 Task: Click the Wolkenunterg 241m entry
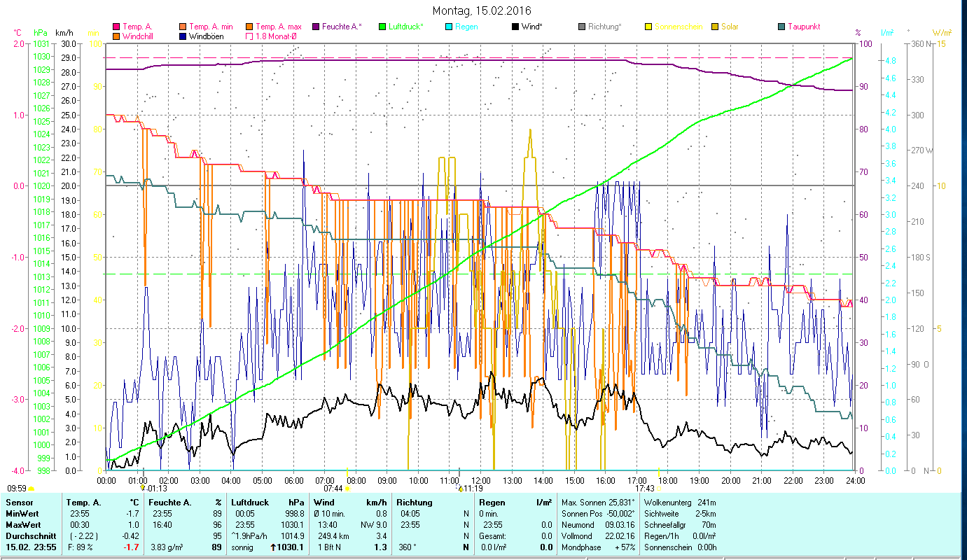pyautogui.click(x=680, y=503)
